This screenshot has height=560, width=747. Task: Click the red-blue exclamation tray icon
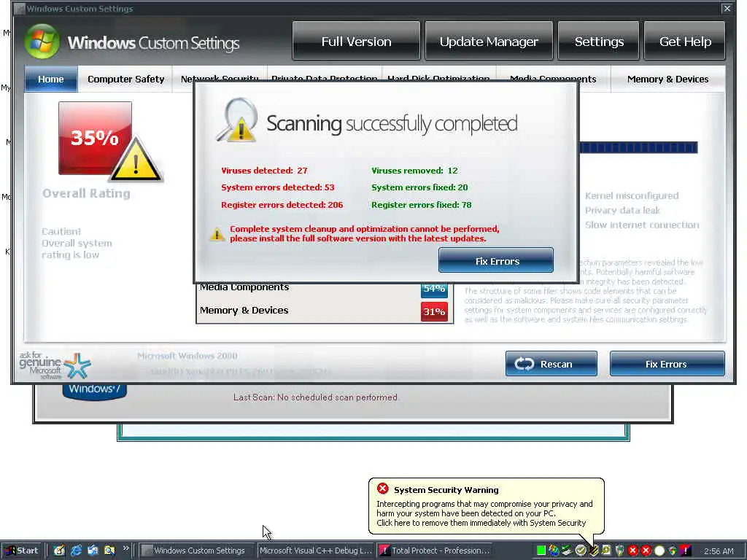[x=685, y=551]
